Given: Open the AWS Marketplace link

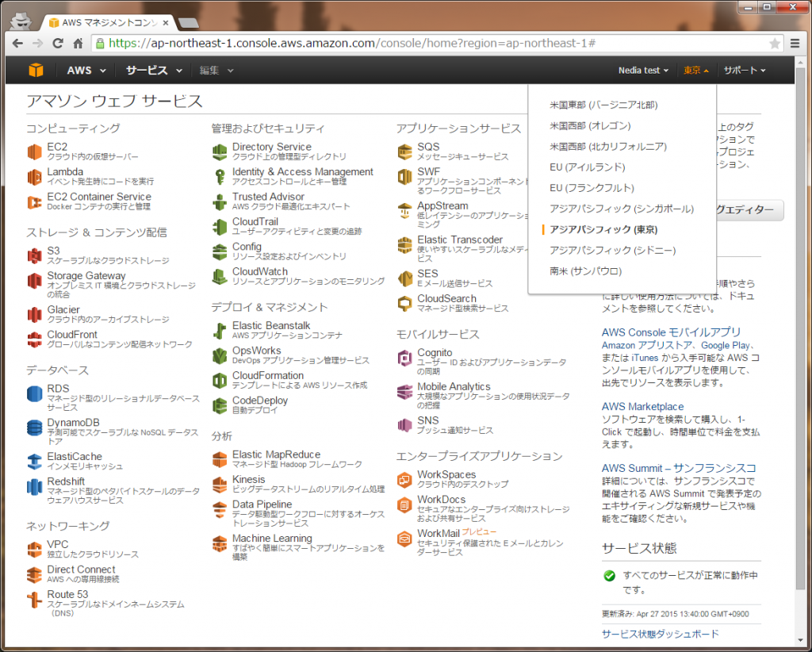Looking at the screenshot, I should tap(642, 407).
